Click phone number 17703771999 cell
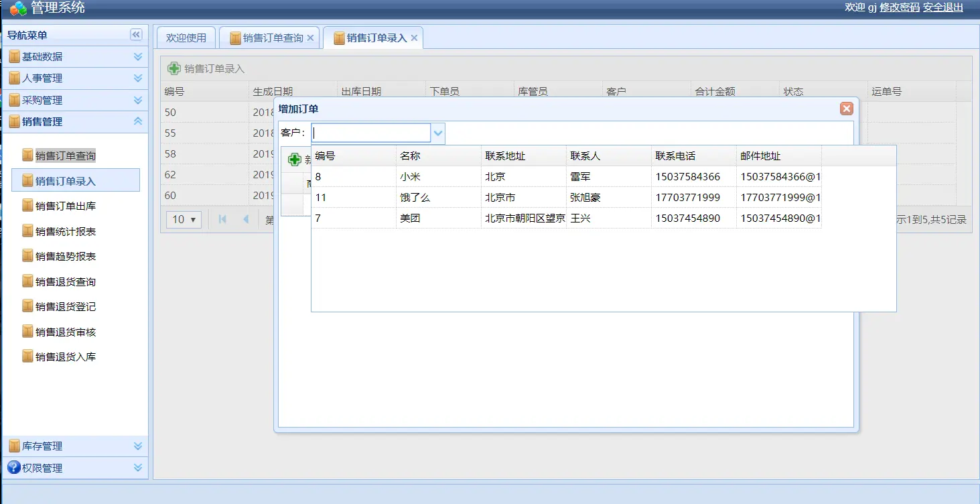The width and height of the screenshot is (980, 504). (694, 198)
